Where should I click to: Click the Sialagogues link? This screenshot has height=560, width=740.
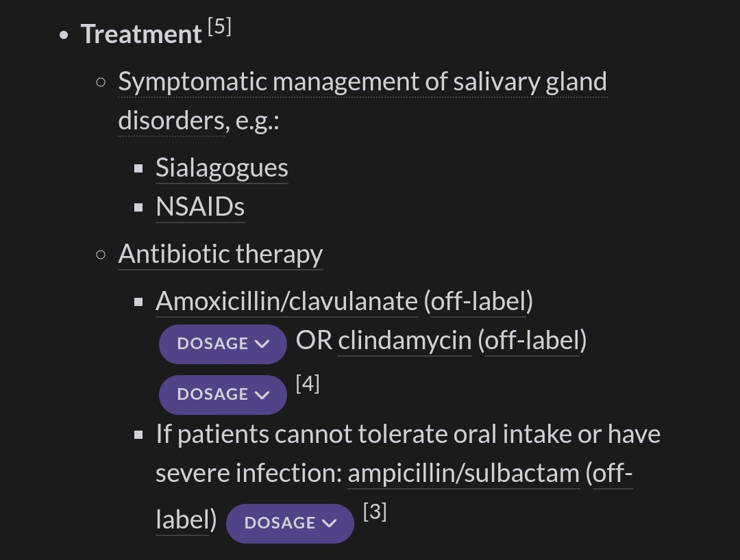pyautogui.click(x=221, y=168)
